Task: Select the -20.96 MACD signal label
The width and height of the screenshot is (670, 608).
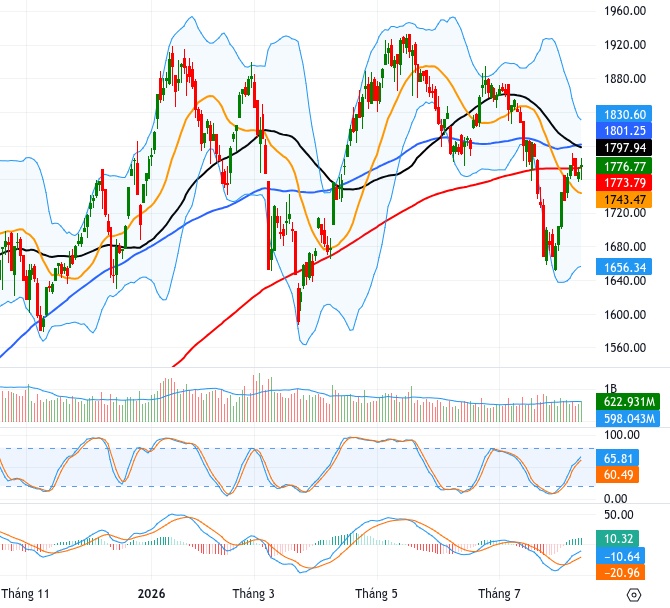Action: point(620,572)
